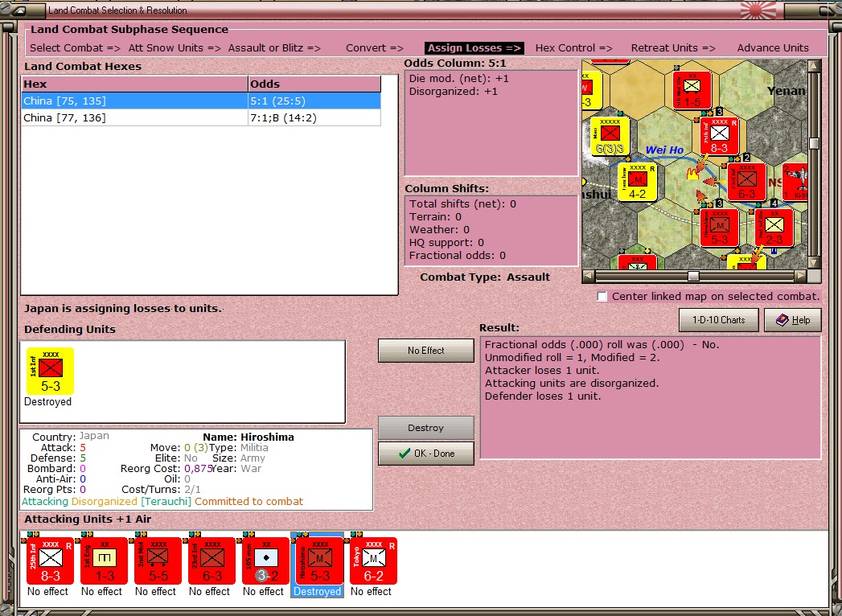Click the map horizontal scrollbar thumb
This screenshot has height=616, width=842.
[693, 276]
